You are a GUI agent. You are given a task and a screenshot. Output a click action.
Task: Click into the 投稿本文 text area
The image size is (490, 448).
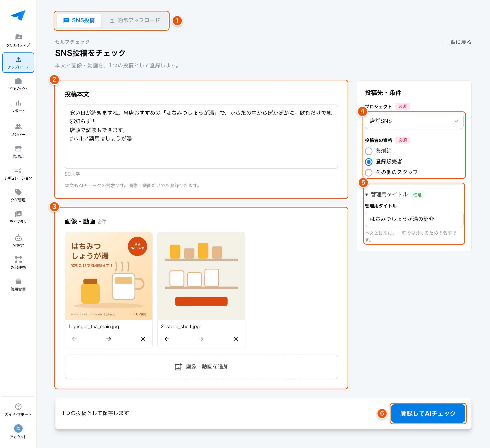[x=201, y=137]
